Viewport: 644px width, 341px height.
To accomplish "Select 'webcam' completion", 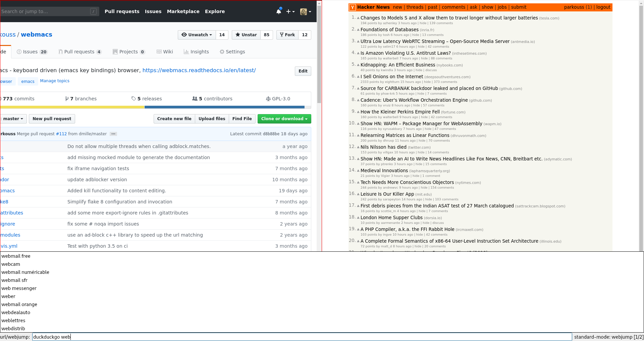I will coord(322,264).
